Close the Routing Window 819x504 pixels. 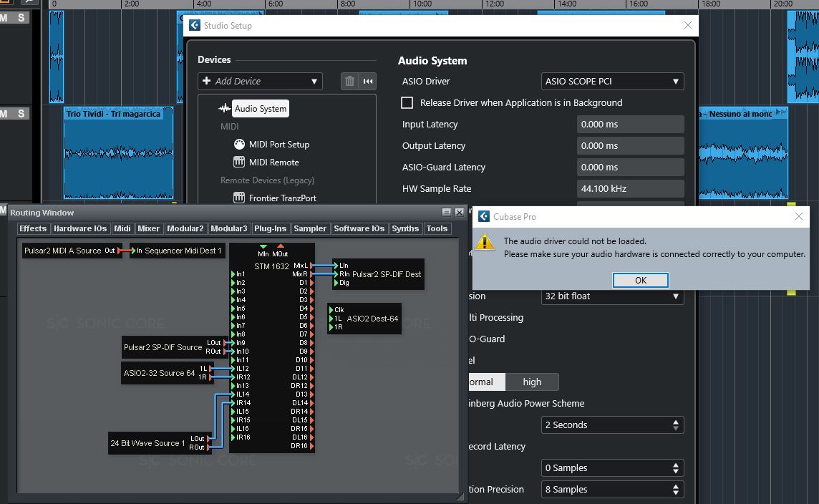(x=459, y=212)
